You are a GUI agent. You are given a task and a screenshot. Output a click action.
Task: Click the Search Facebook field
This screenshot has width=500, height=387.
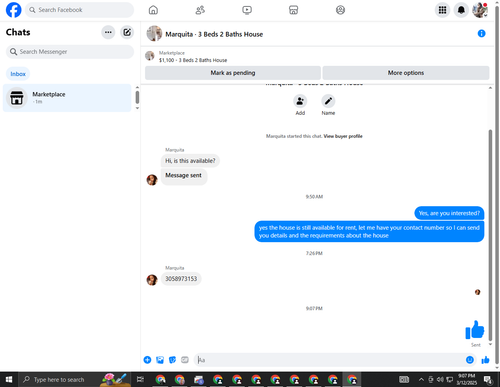tap(79, 10)
